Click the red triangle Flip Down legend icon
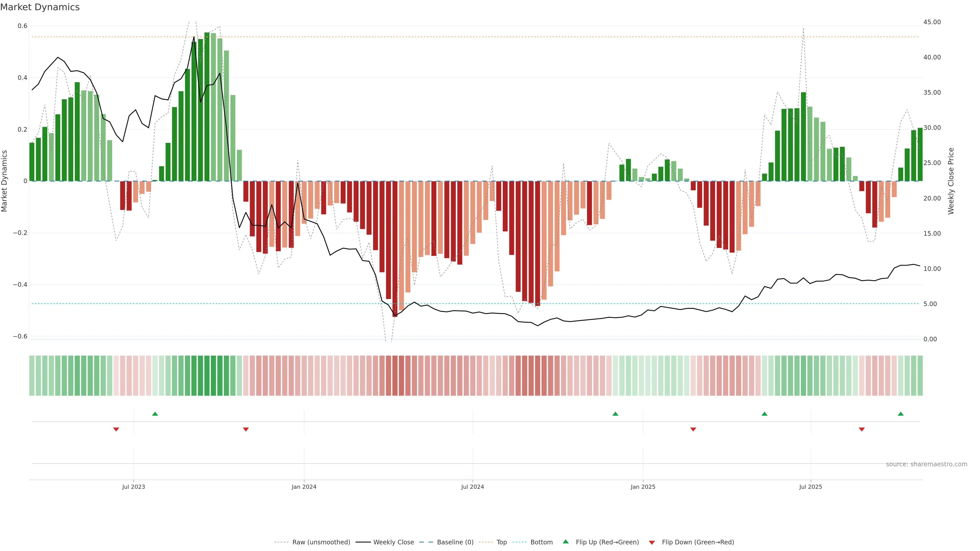Image resolution: width=980 pixels, height=551 pixels. (652, 543)
